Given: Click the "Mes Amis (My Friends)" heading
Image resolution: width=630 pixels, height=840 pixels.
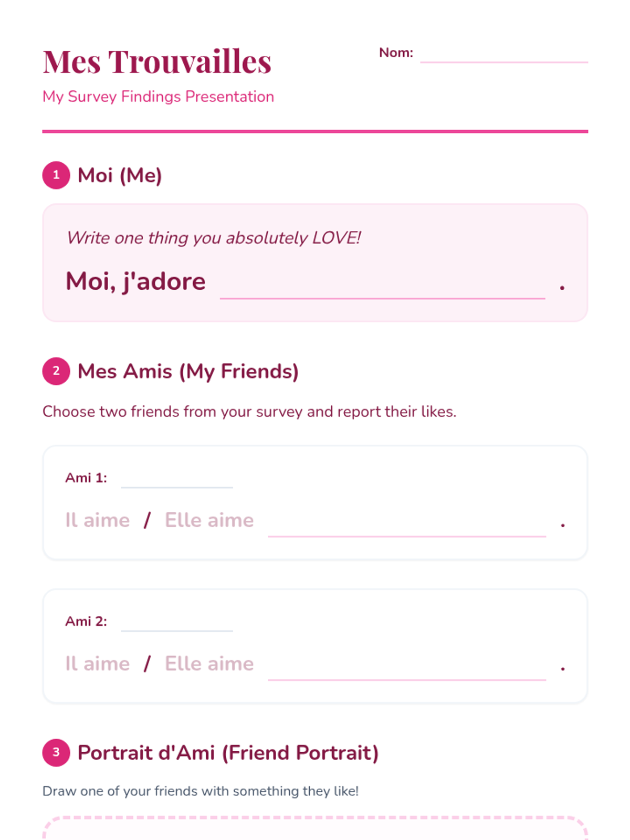Looking at the screenshot, I should click(x=188, y=371).
